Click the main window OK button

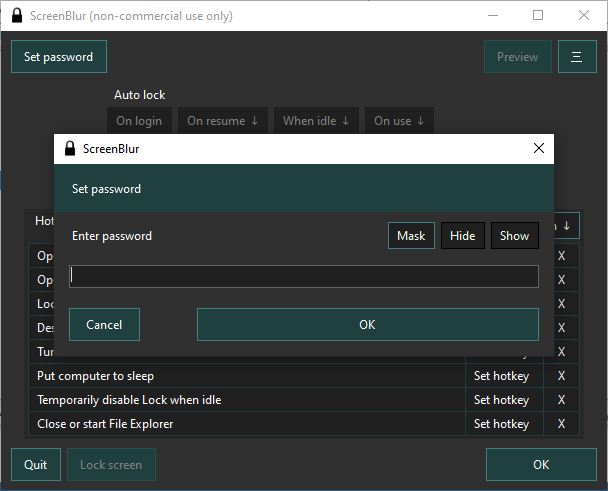pyautogui.click(x=541, y=465)
